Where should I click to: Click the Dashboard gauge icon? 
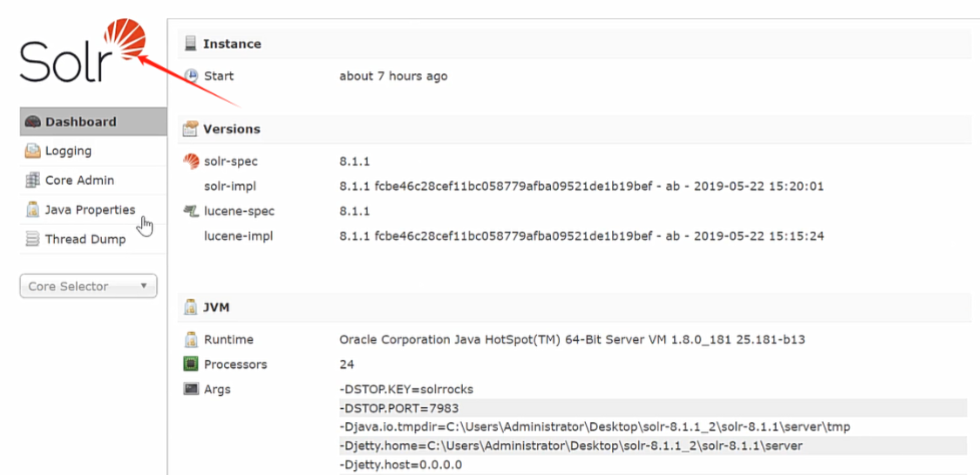32,122
